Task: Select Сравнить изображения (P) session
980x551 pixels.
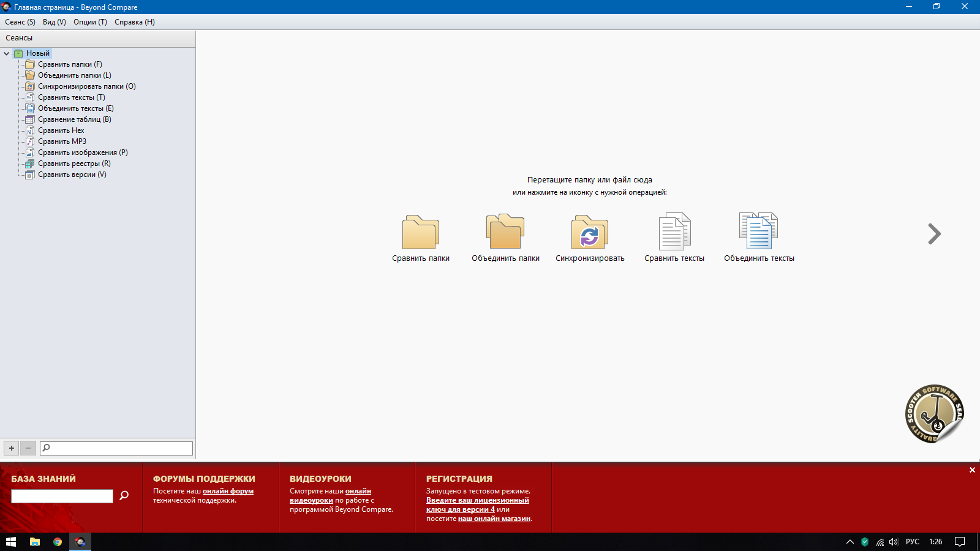Action: 83,152
